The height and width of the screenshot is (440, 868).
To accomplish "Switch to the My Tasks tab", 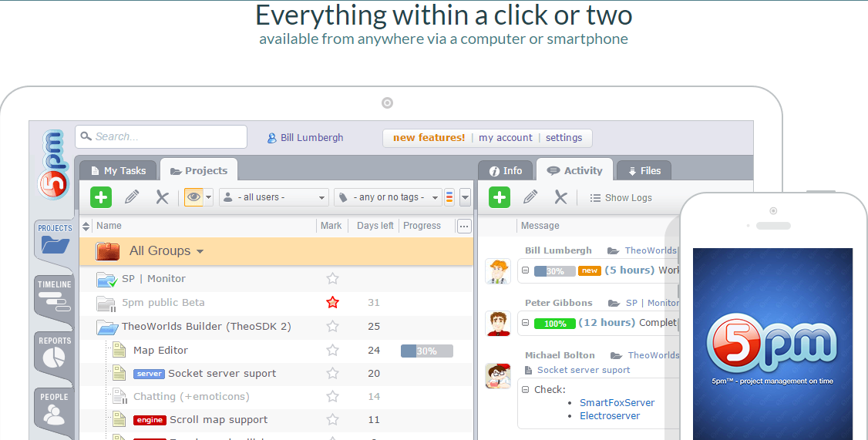I will [119, 171].
